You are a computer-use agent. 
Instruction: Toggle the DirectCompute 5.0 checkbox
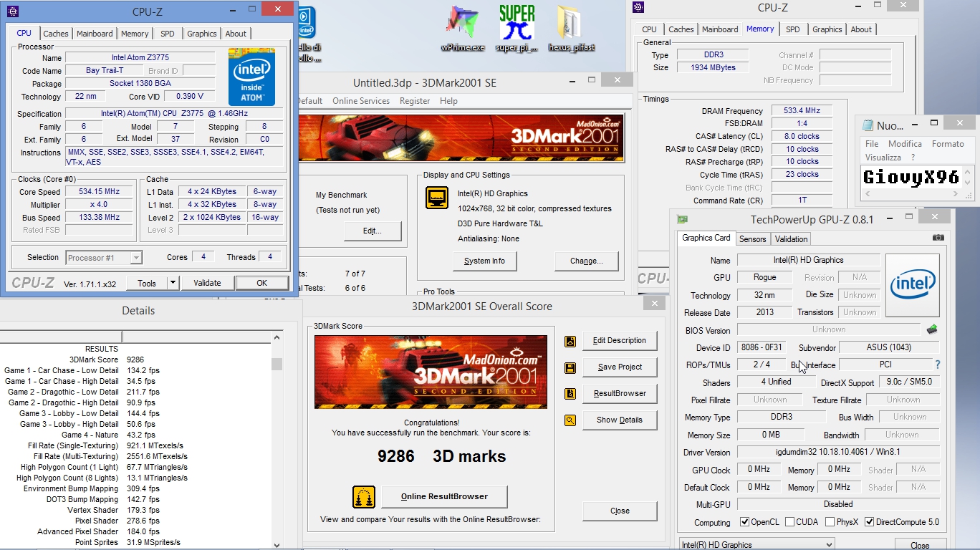tap(870, 522)
